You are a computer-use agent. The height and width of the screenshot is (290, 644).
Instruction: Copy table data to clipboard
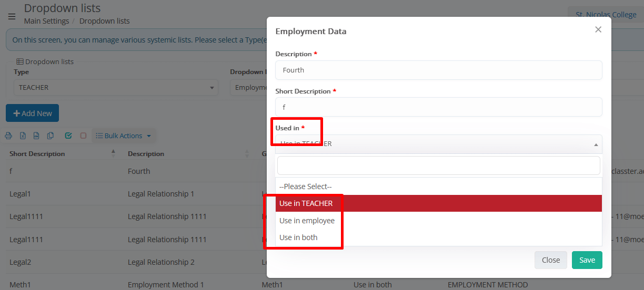click(51, 136)
